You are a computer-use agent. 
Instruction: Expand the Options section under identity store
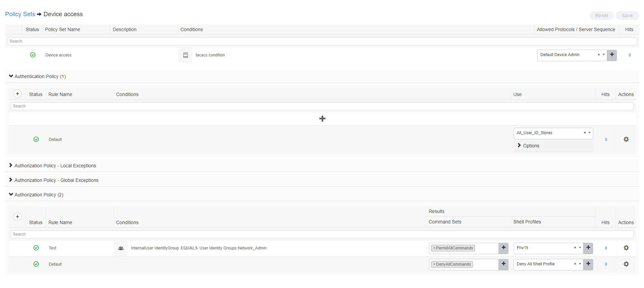(531, 146)
